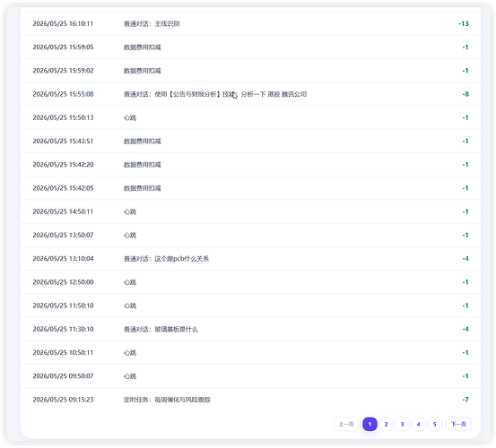The image size is (496, 448).
Task: Select the description 普通对话:主线识别
Action: (x=152, y=23)
